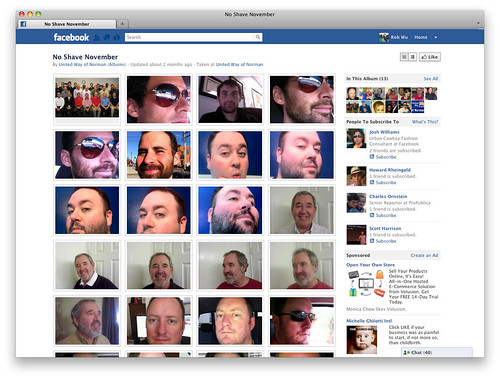Open the grey-bearded man by curtain photo
Viewport: 500px width, 379px height.
tap(87, 321)
